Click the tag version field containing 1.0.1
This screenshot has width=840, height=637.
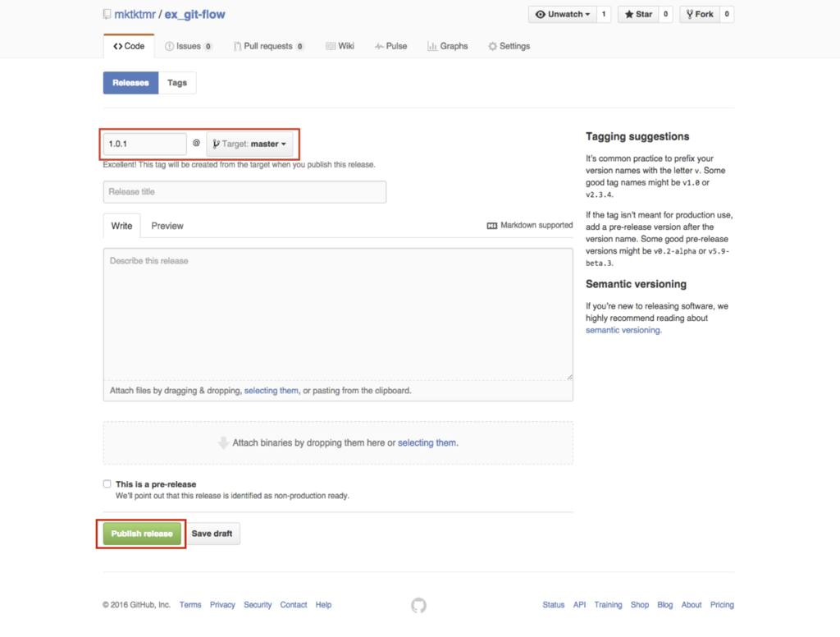point(144,144)
